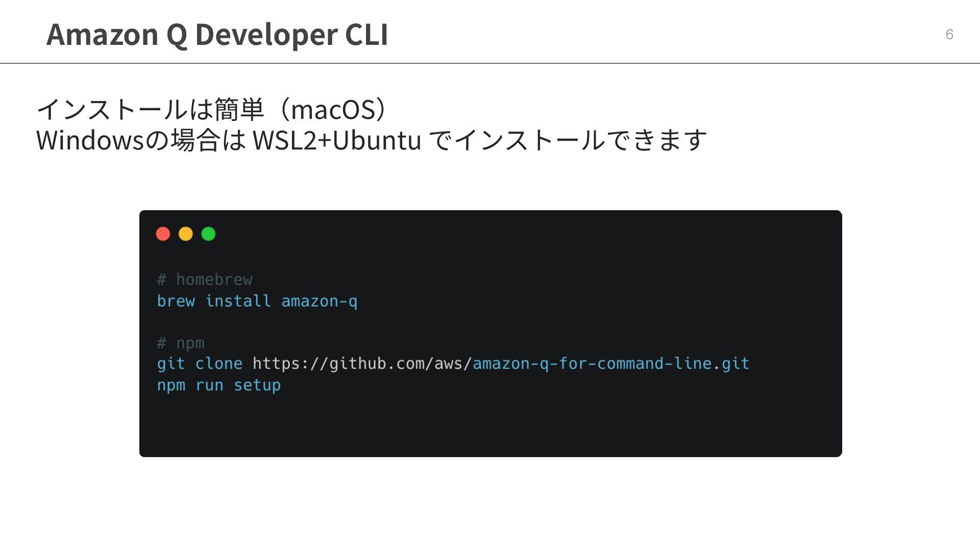
Task: Click the yellow minimize dot in the terminal
Action: (186, 234)
